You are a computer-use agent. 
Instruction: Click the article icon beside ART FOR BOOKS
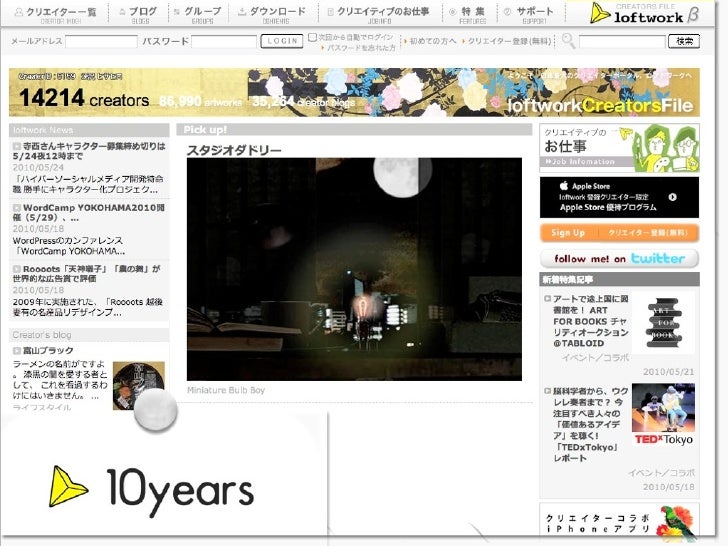(x=547, y=299)
